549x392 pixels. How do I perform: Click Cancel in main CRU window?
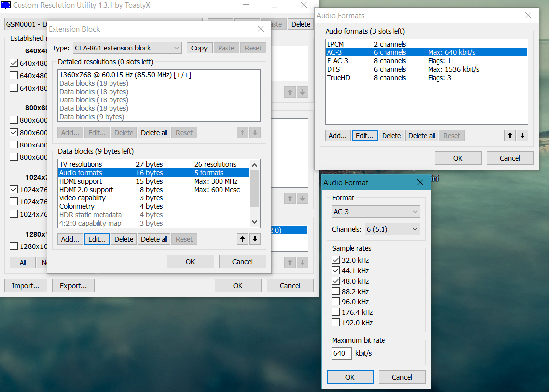(x=290, y=286)
